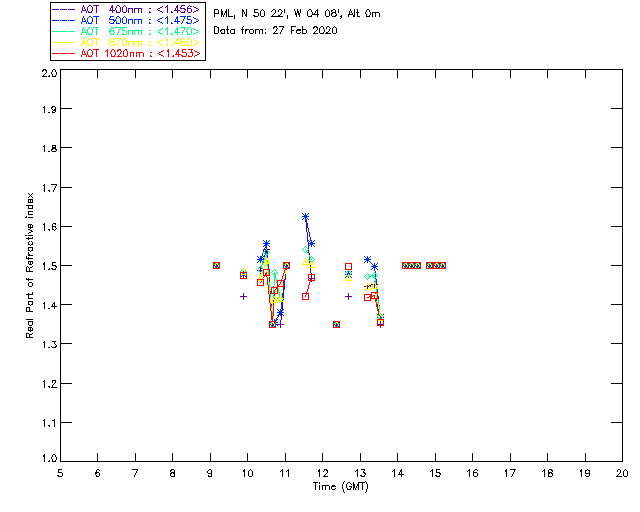
Task: Click the 1.5 tick label on y-axis
Action: coord(49,266)
